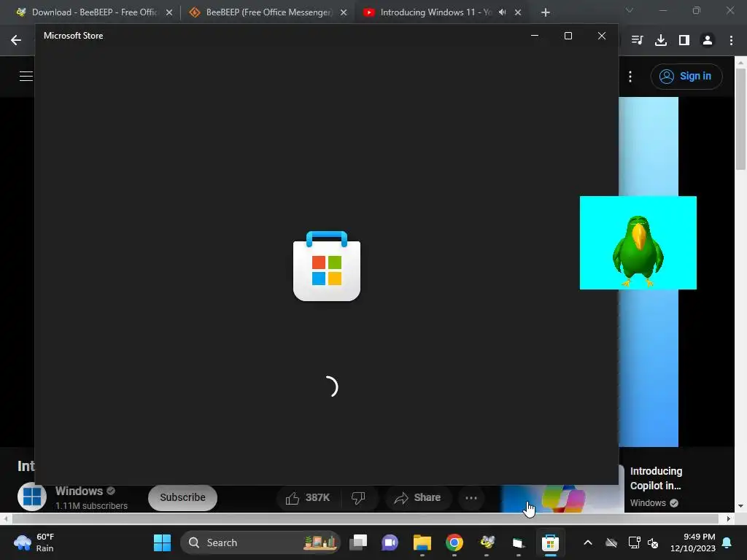Open Task View on taskbar

(358, 542)
